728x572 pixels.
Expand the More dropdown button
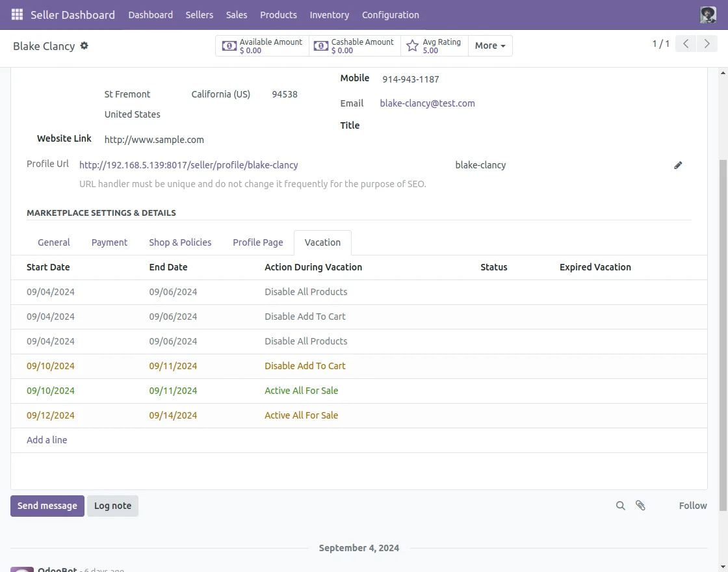coord(490,45)
